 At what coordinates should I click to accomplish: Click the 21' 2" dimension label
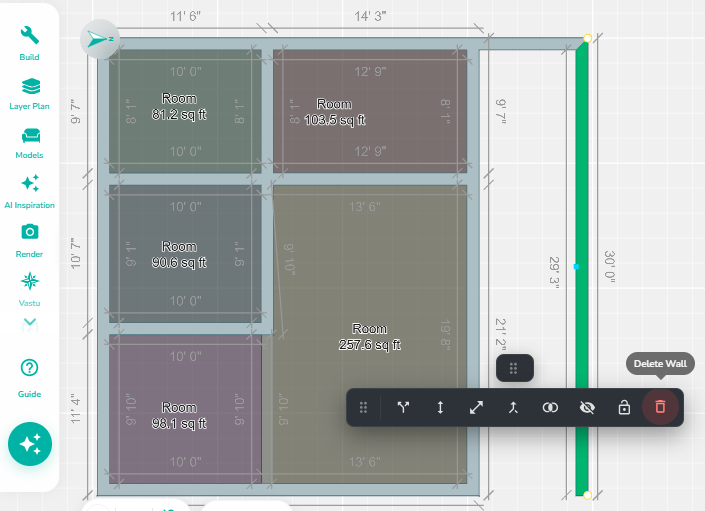coord(500,332)
